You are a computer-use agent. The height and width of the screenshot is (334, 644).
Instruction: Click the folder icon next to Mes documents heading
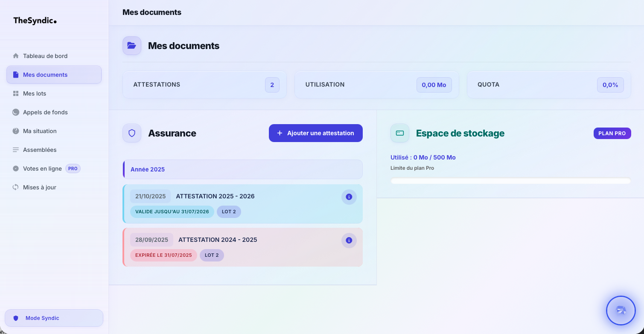pyautogui.click(x=131, y=46)
